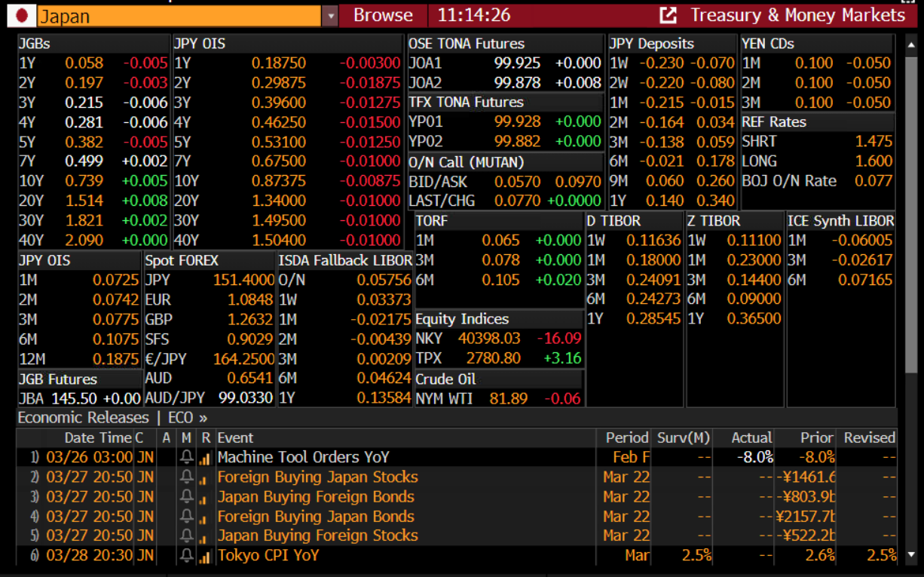924x577 pixels.
Task: Click the Japan flag icon
Action: [22, 15]
